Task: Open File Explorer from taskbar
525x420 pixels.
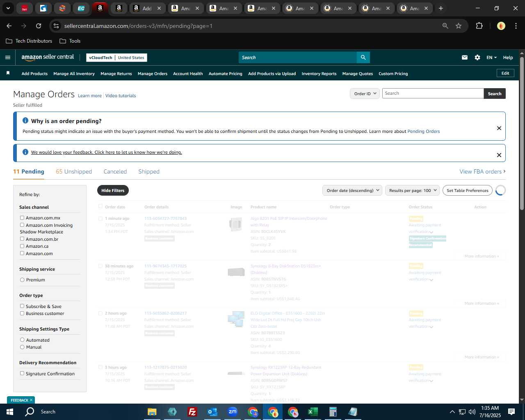Action: click(x=152, y=412)
